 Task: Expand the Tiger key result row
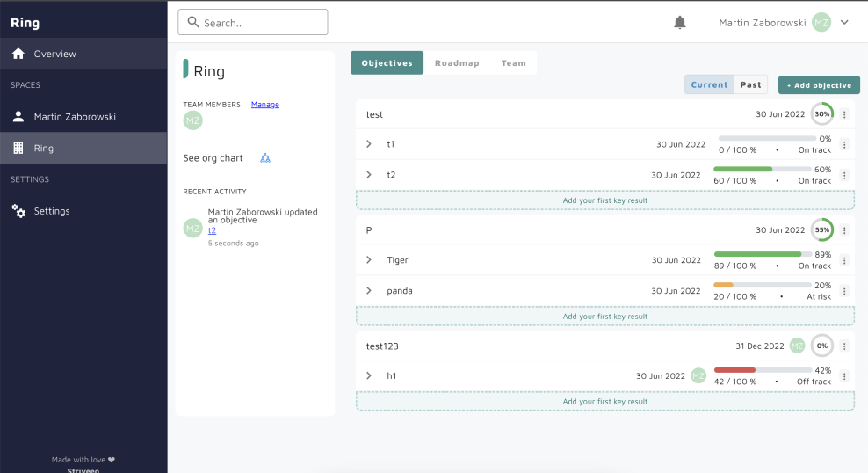(369, 260)
